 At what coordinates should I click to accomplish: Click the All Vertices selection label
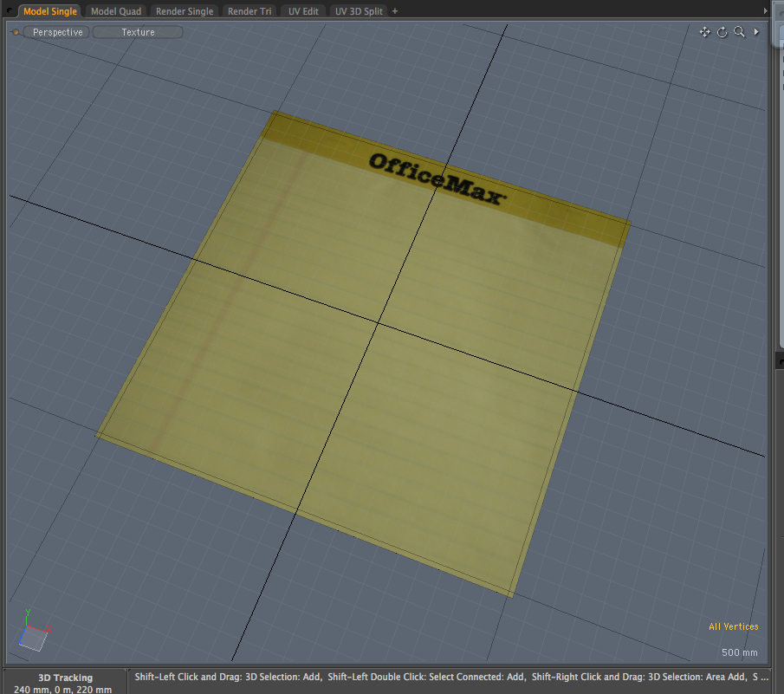pos(733,626)
